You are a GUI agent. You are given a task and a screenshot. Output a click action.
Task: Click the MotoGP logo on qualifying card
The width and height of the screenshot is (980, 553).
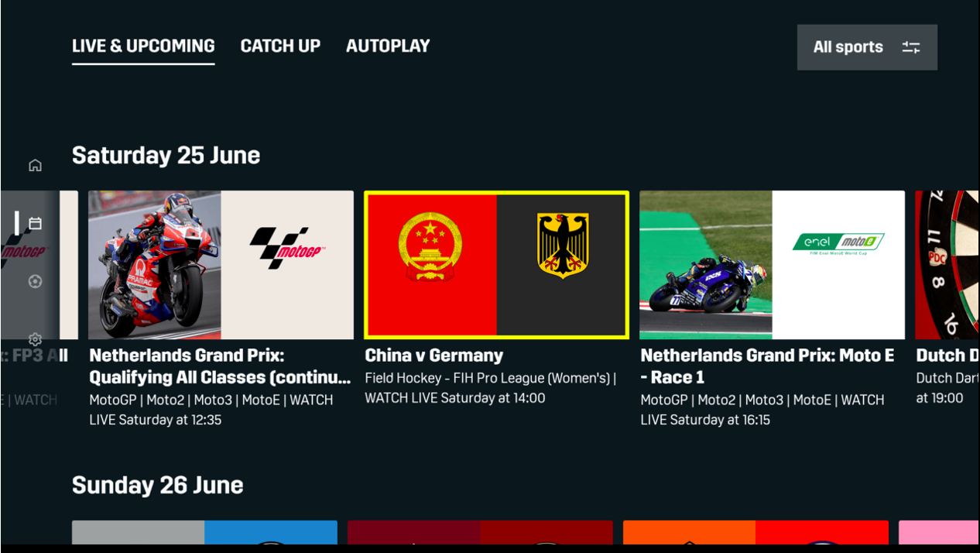coord(287,248)
